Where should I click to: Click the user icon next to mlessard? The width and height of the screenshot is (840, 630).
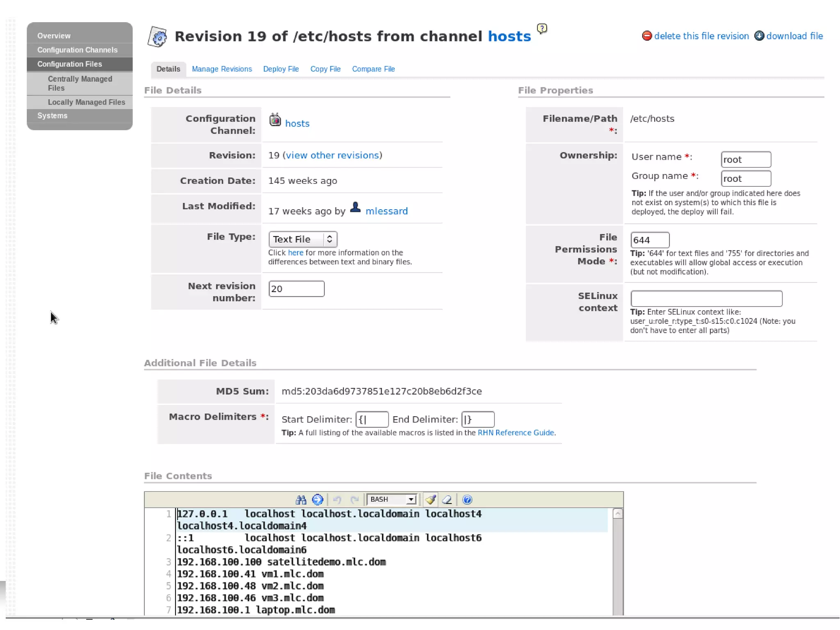[355, 207]
